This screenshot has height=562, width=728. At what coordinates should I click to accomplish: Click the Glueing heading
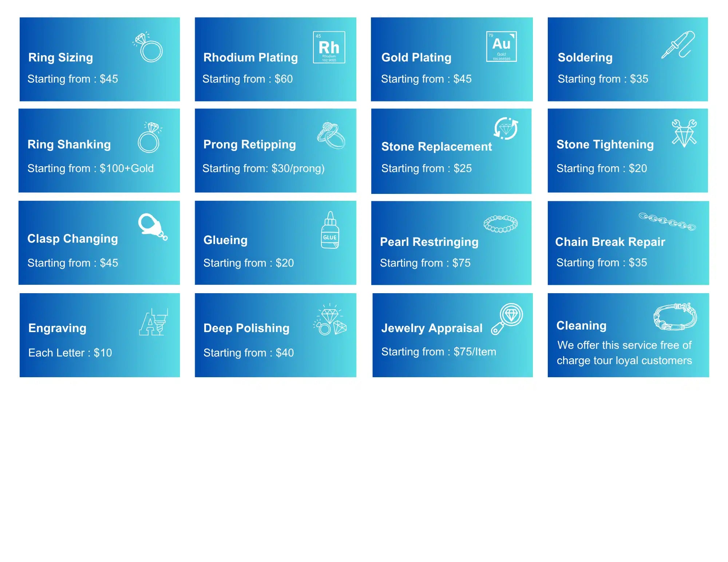point(225,240)
